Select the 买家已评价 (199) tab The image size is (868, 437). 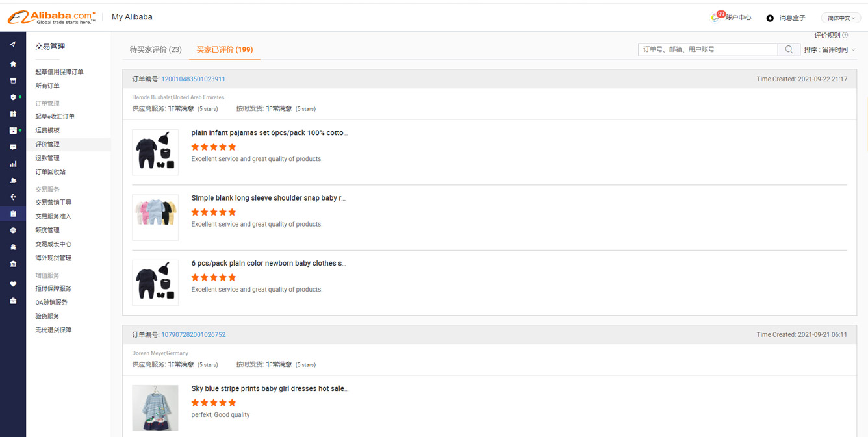click(x=225, y=49)
